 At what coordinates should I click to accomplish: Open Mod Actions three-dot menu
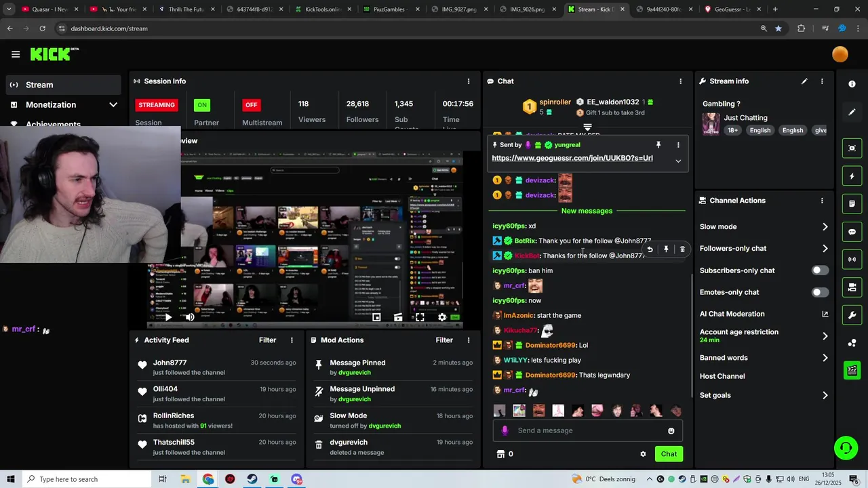pyautogui.click(x=468, y=340)
